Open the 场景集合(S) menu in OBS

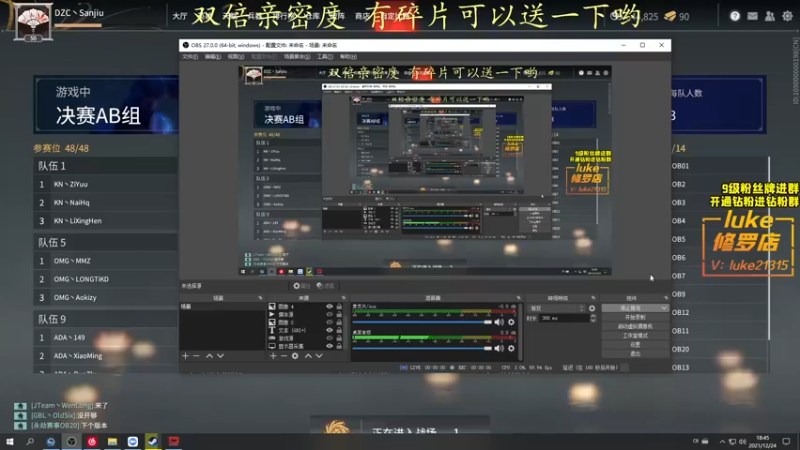click(x=297, y=57)
